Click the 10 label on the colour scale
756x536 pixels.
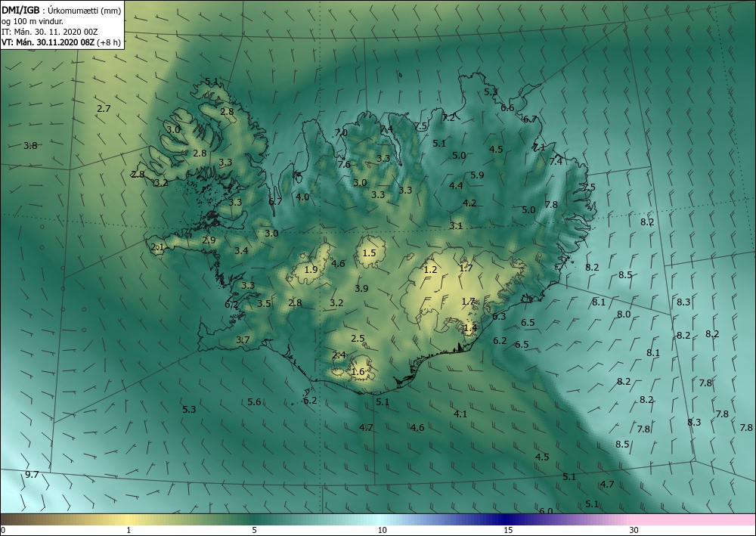pyautogui.click(x=383, y=531)
